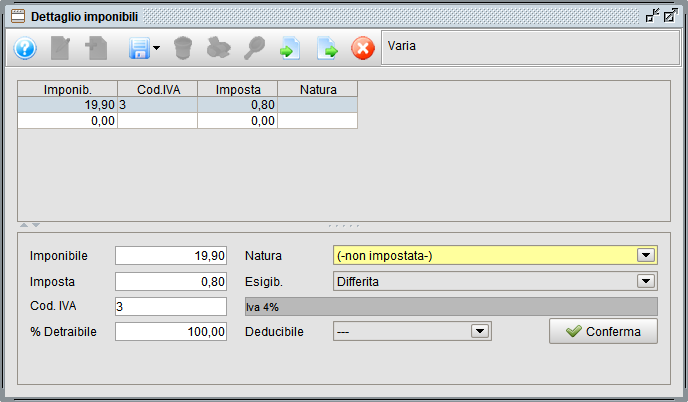Open the help icon in toolbar
This screenshot has width=688, height=402.
pos(25,48)
